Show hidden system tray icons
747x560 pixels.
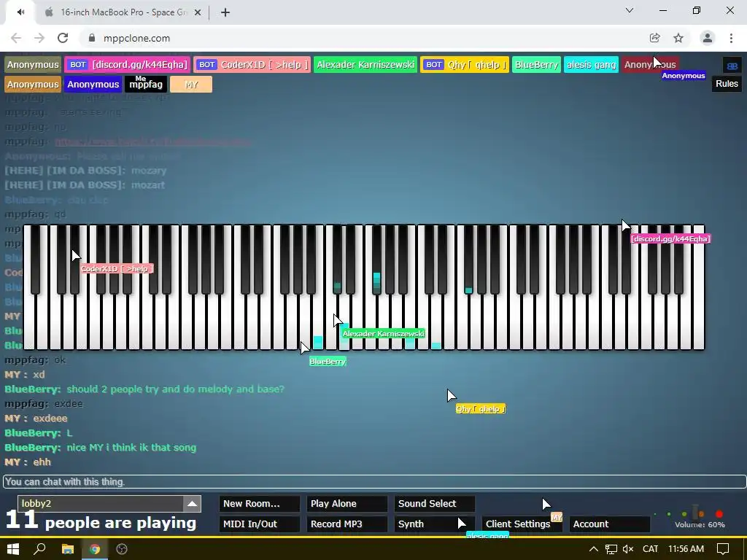click(594, 549)
